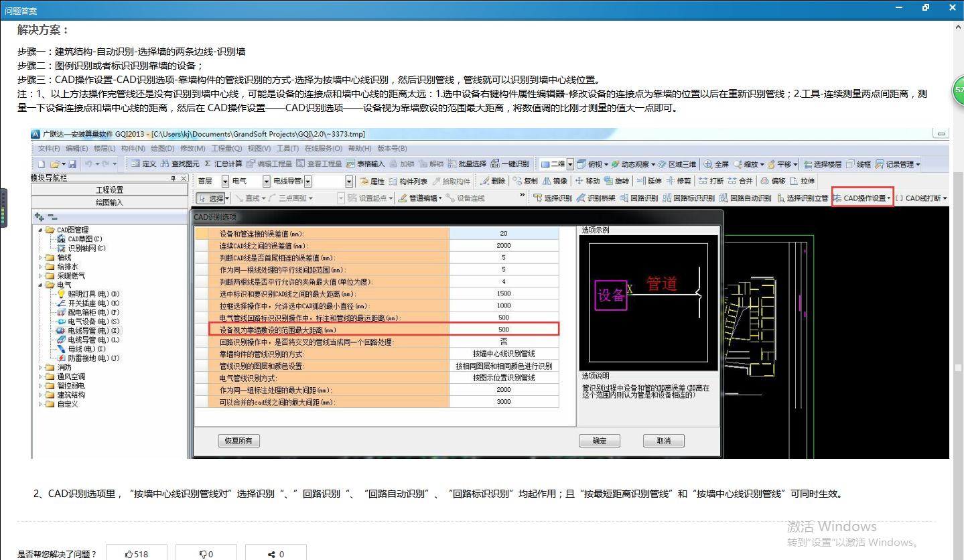This screenshot has width=964, height=560.
Task: Click the 复制 copy tool
Action: point(525,181)
